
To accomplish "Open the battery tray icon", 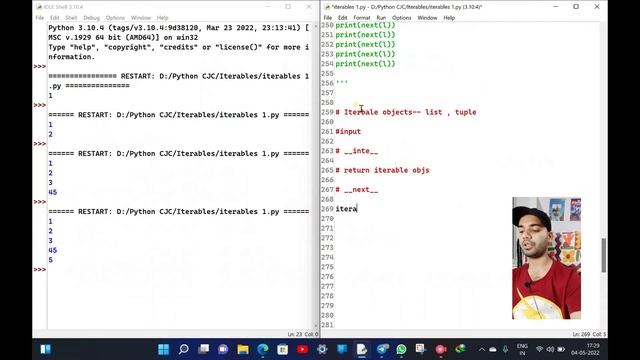I will click(561, 349).
